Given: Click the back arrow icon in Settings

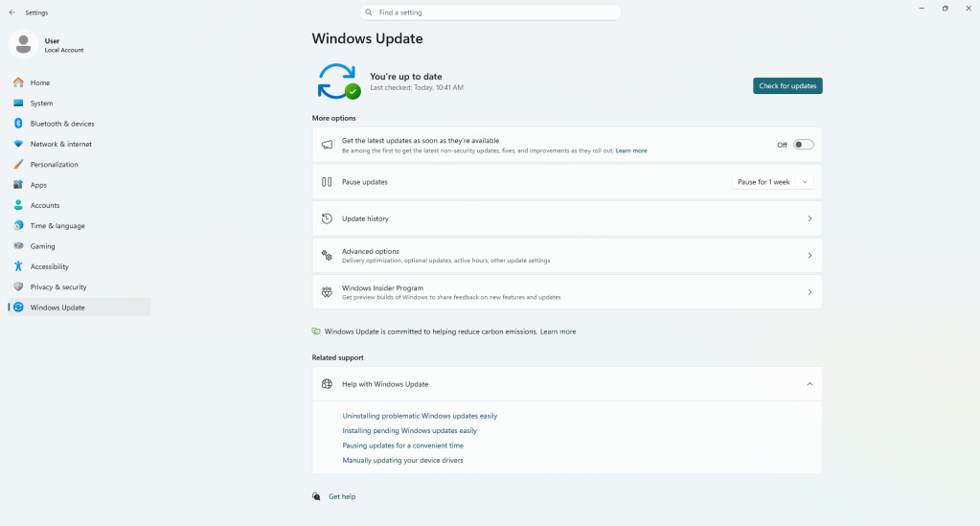Looking at the screenshot, I should point(11,12).
